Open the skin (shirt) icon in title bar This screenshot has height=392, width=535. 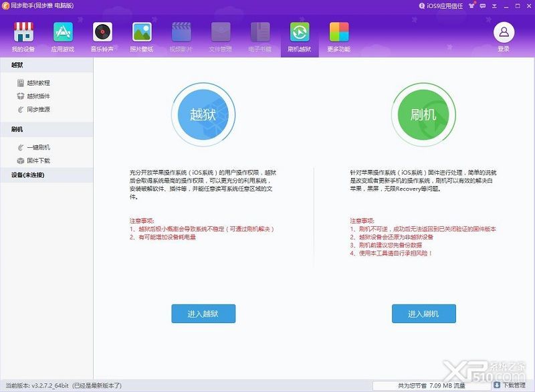pos(471,6)
